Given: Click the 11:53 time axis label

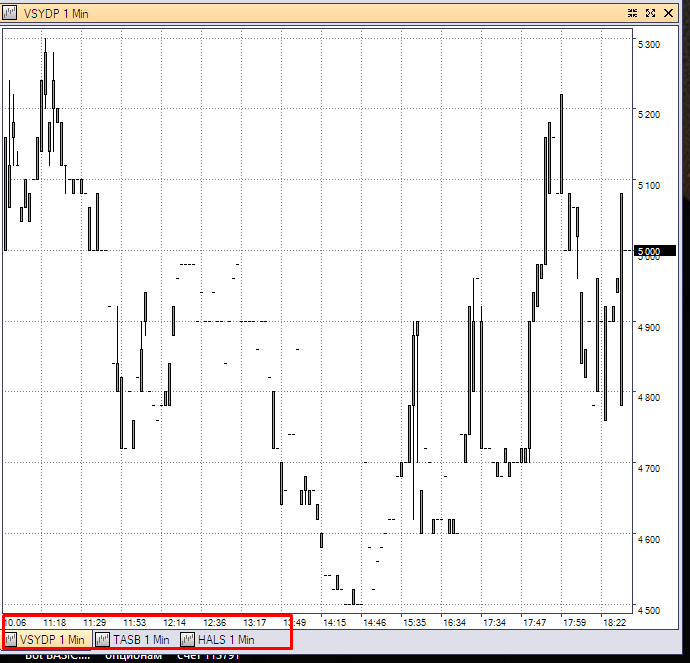Looking at the screenshot, I should pos(135,623).
